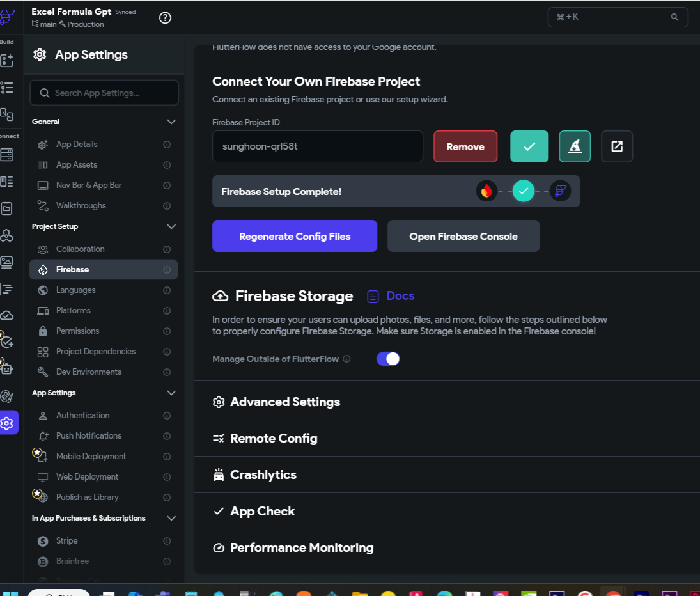Click the Firebase Project ID field
The height and width of the screenshot is (596, 700).
(318, 146)
